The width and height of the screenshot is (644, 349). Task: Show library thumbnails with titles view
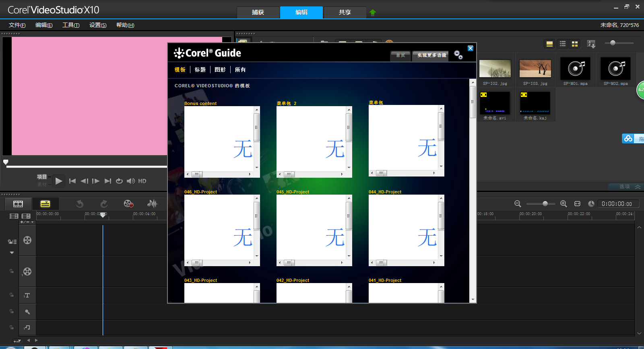pos(549,44)
